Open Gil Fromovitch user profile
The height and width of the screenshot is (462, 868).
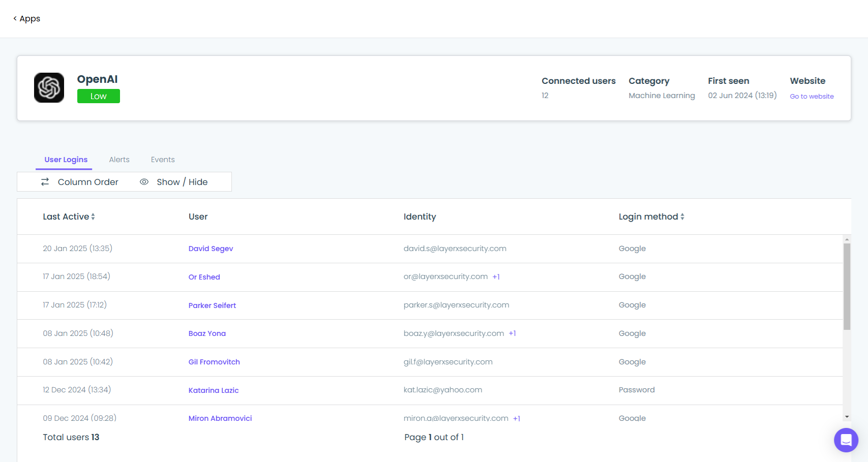(x=214, y=362)
